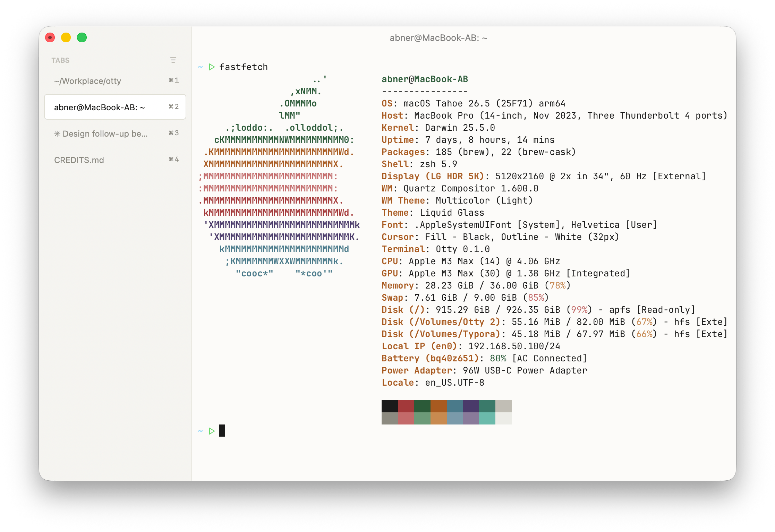This screenshot has width=775, height=532.
Task: Click the green abner@MacBook-AB header text
Action: pos(425,79)
